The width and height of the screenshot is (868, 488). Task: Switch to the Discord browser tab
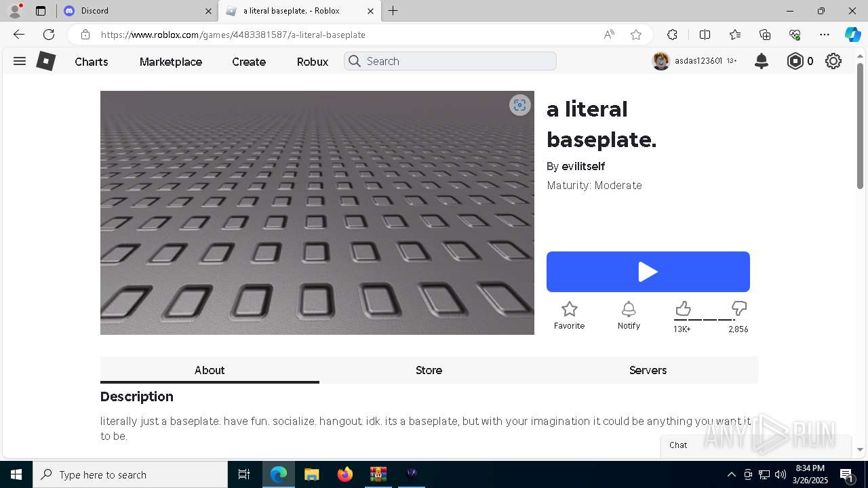tap(136, 11)
